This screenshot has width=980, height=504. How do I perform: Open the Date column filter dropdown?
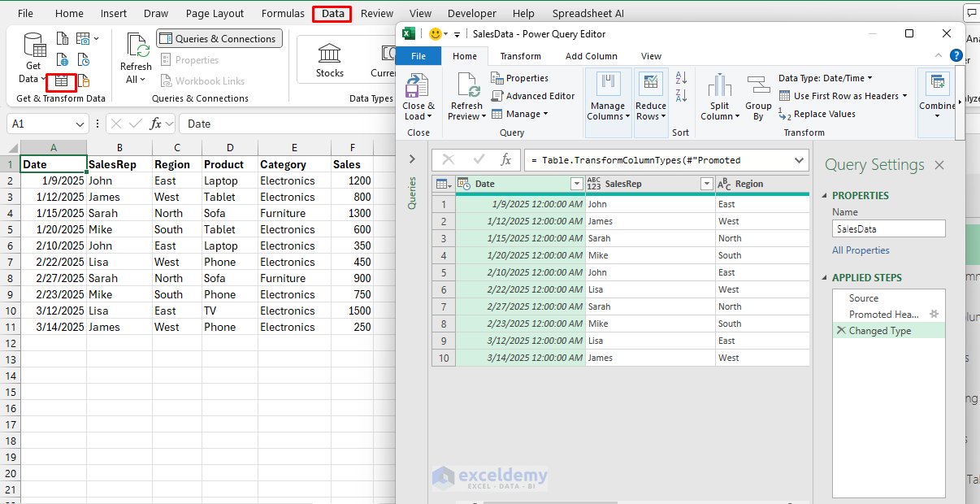pos(576,184)
